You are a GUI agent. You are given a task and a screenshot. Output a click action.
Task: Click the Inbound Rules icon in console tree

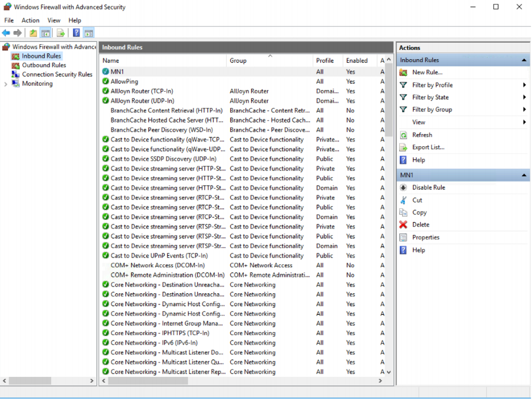(x=16, y=56)
